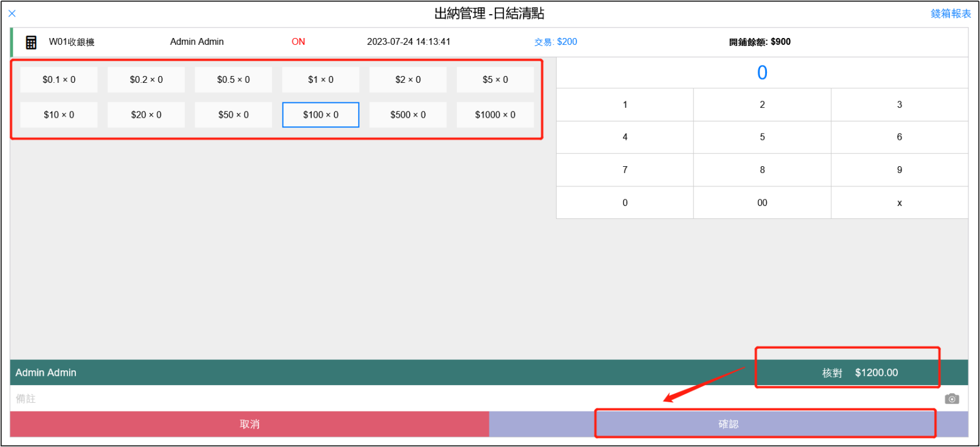Select the $2 × 0 denomination
The image size is (980, 447).
click(408, 80)
